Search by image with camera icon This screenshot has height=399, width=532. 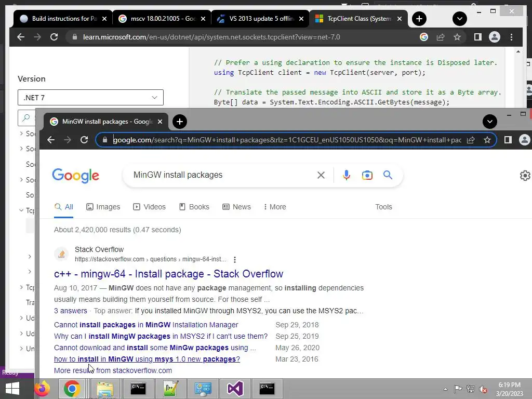click(x=367, y=175)
